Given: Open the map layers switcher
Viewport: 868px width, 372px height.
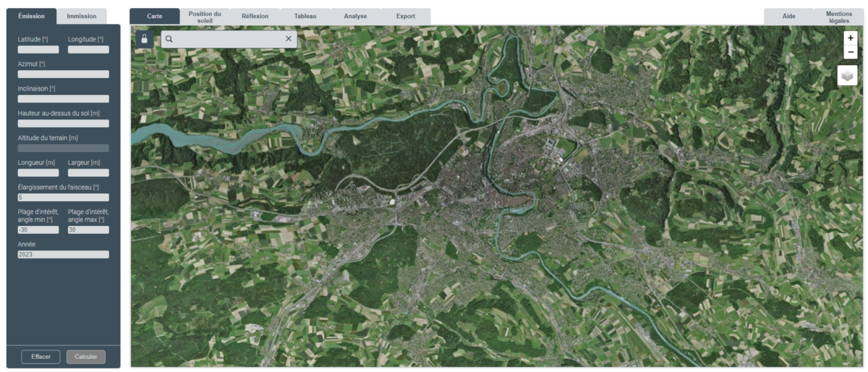Looking at the screenshot, I should (x=848, y=75).
